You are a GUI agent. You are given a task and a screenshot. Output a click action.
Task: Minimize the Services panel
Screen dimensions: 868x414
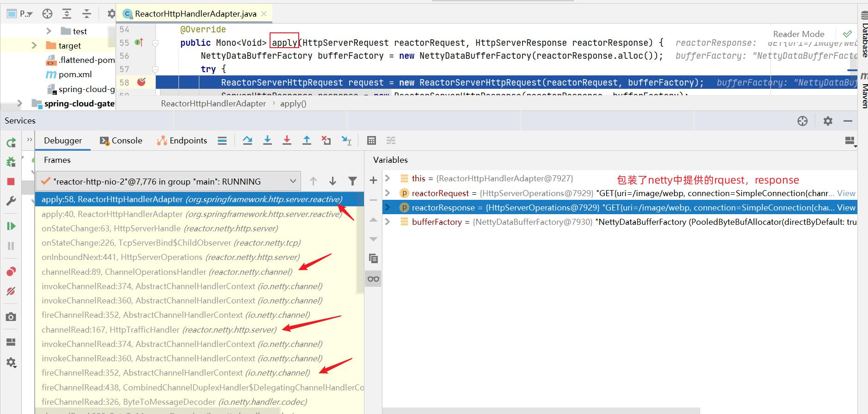point(848,121)
